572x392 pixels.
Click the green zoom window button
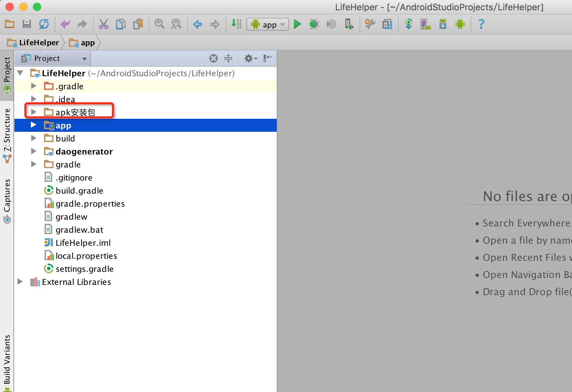click(37, 7)
